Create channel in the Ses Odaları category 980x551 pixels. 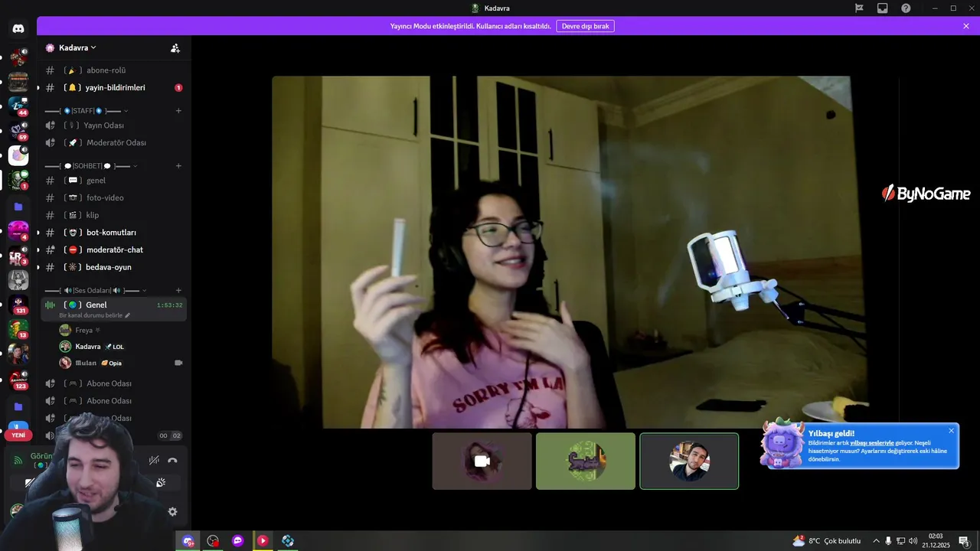(x=178, y=291)
